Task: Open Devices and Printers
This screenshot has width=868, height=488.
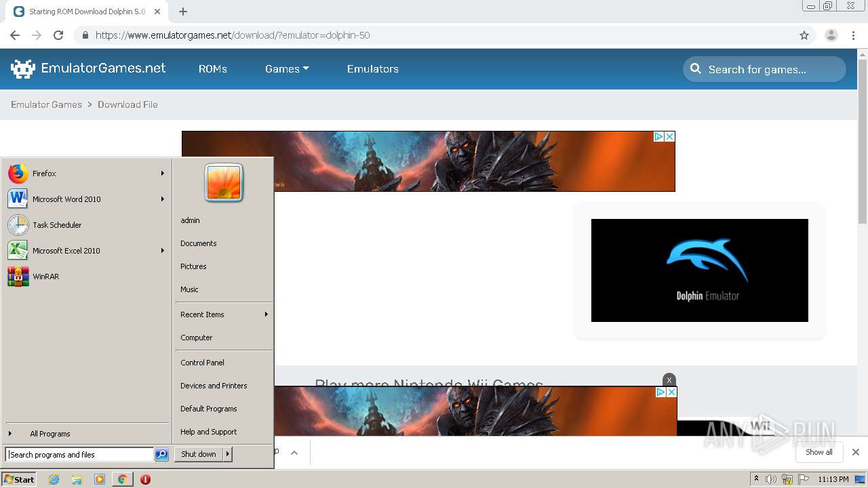Action: coord(223,386)
